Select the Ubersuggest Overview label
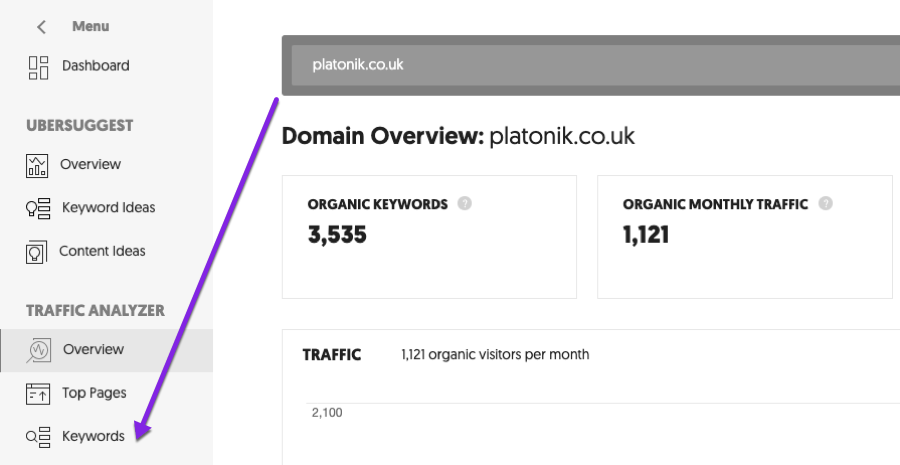This screenshot has height=465, width=900. click(90, 164)
